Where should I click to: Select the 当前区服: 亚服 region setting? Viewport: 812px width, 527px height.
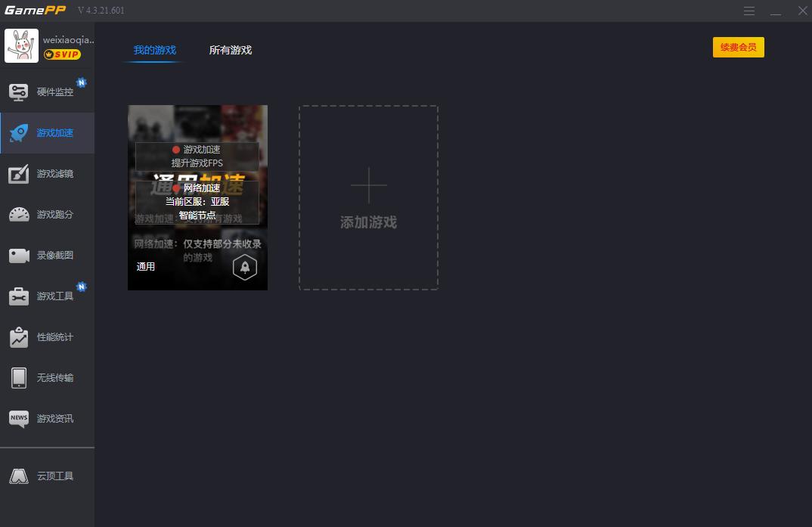click(197, 201)
